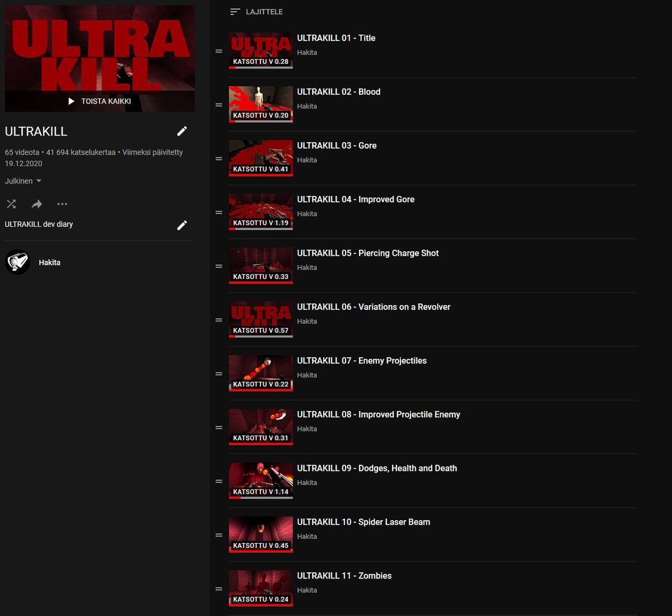Grab drag handle for Enemy Projectiles row
Image resolution: width=672 pixels, height=616 pixels.
pos(219,374)
